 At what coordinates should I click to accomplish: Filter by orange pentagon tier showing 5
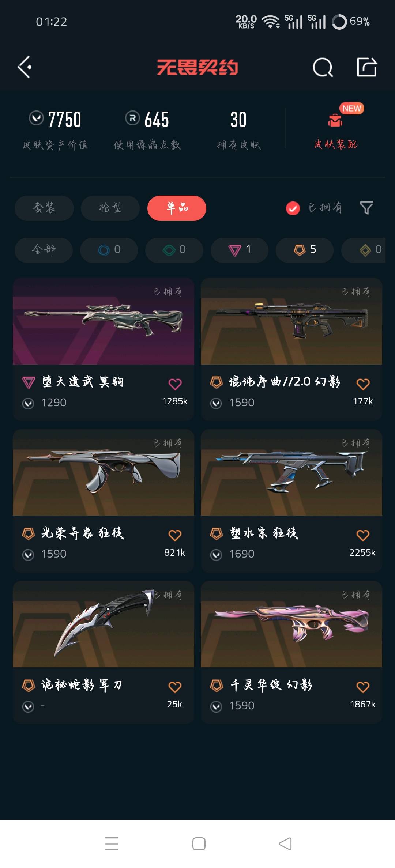pyautogui.click(x=305, y=250)
